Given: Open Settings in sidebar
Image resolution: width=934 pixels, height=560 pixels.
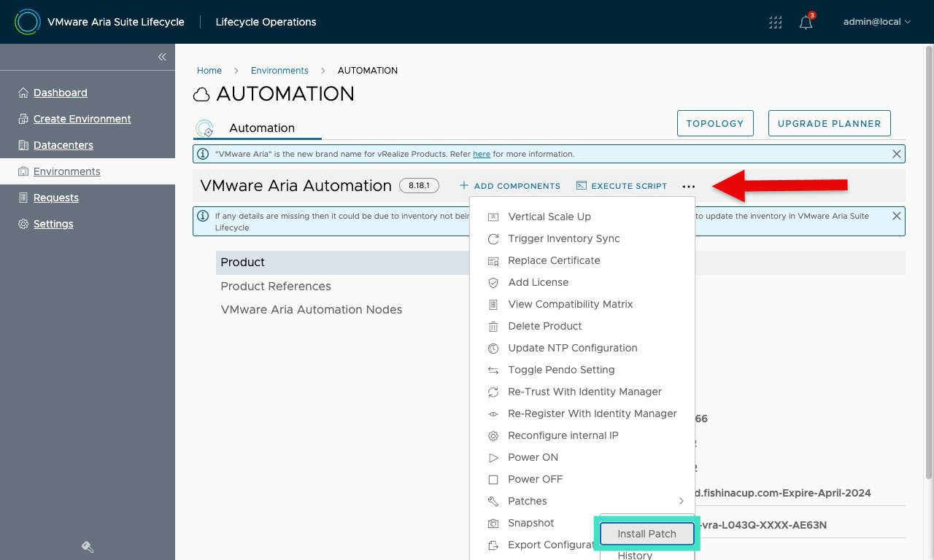Looking at the screenshot, I should [x=53, y=224].
